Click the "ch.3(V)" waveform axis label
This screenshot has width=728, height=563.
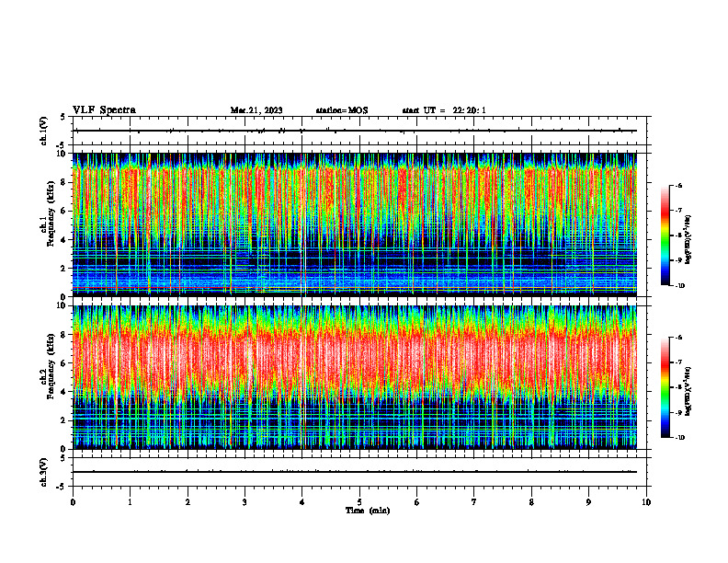(x=44, y=472)
